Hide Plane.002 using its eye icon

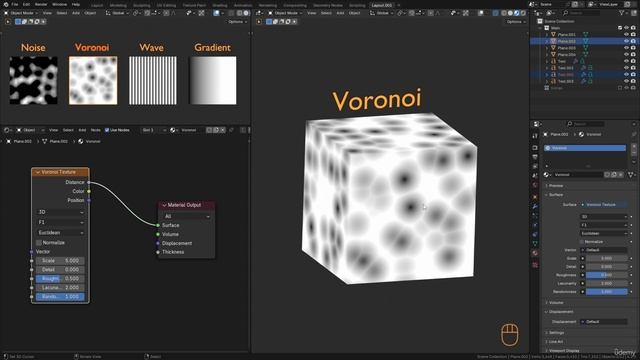pos(626,41)
